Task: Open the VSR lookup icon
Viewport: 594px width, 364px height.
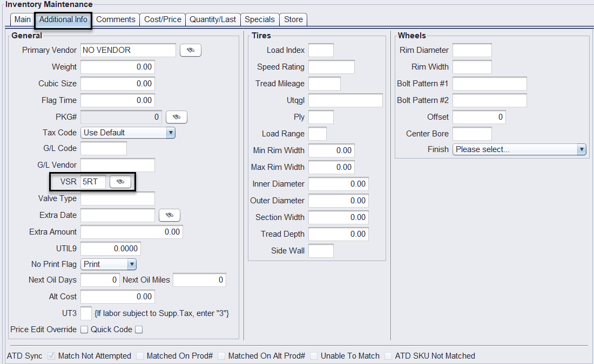Action: tap(120, 182)
